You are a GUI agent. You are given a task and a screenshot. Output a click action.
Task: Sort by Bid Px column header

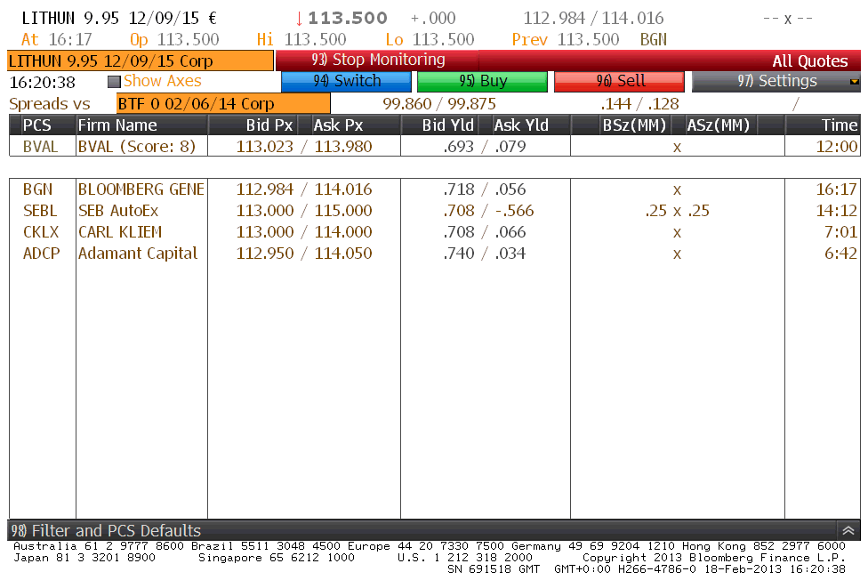[x=269, y=125]
